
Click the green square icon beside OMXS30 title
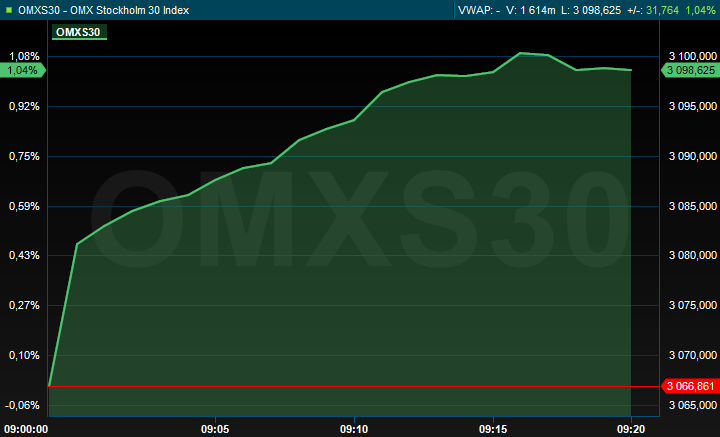pyautogui.click(x=10, y=10)
